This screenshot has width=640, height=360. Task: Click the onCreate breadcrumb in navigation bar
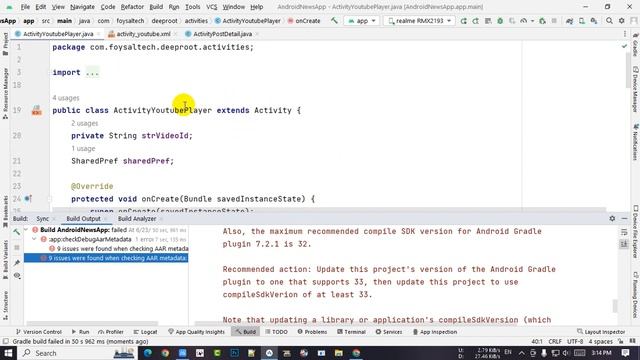[x=304, y=21]
